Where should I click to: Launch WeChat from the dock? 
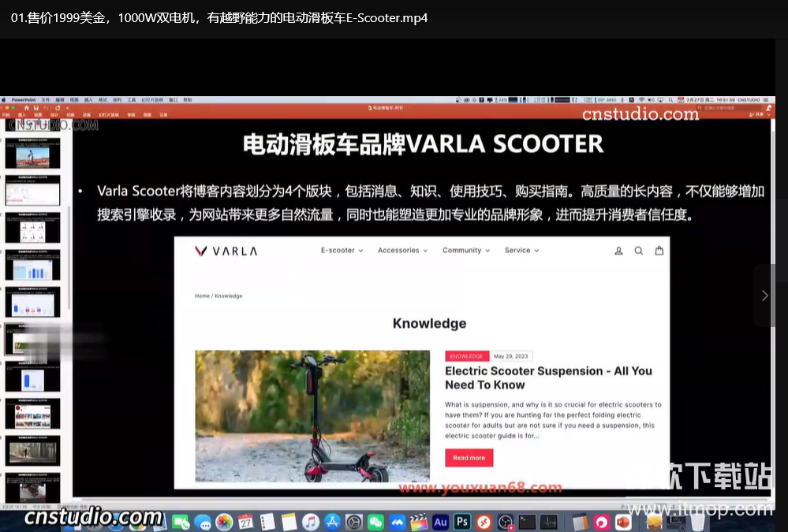click(x=375, y=523)
